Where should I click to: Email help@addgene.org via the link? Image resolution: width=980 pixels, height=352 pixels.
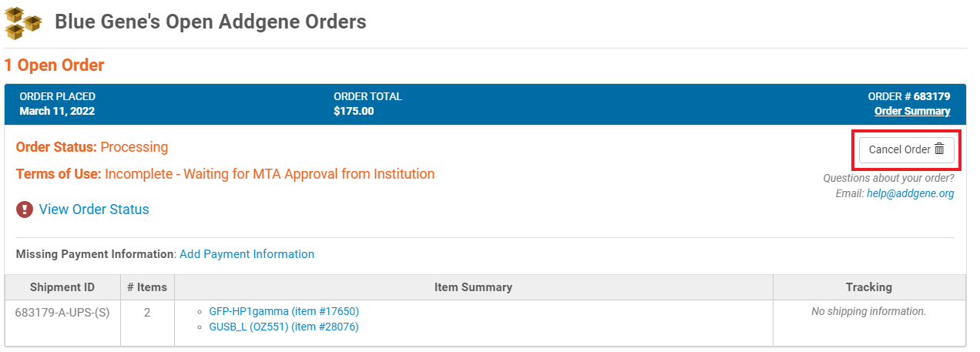[x=911, y=193]
